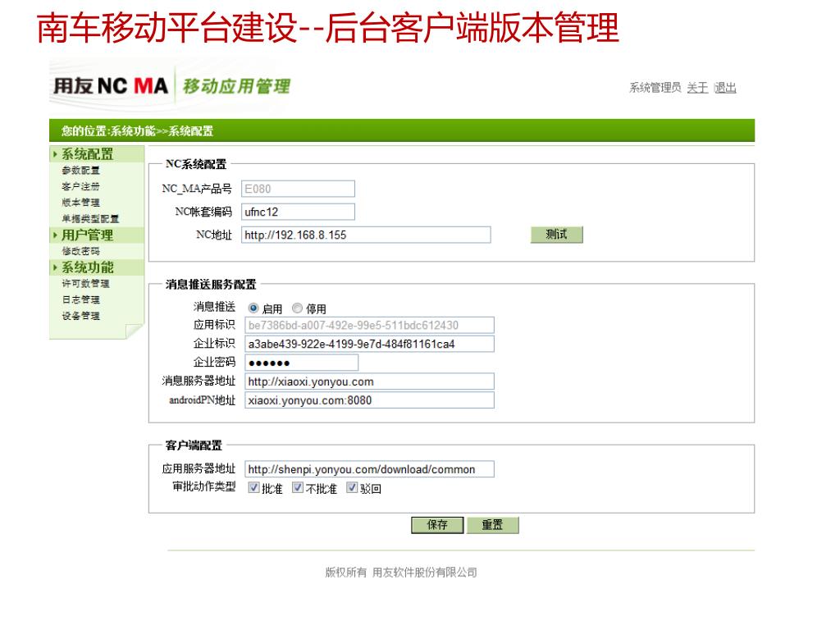Open the 单据类型配置 sidebar item

90,218
